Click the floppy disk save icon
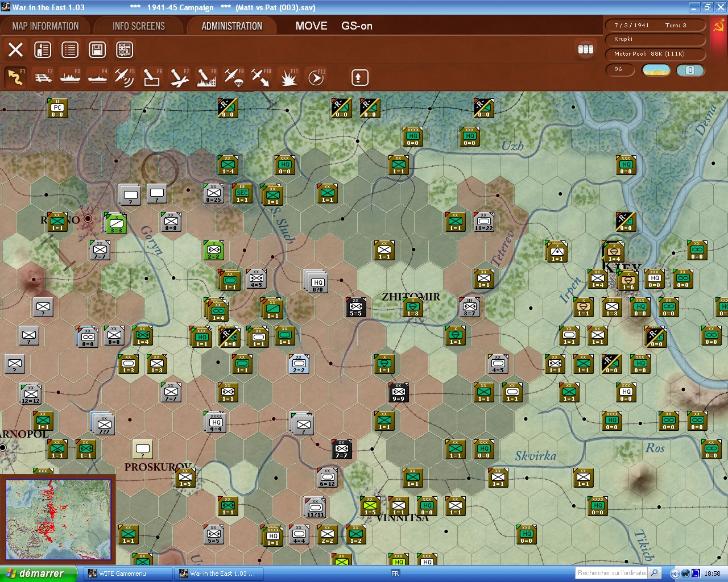The image size is (728, 582). [x=97, y=49]
